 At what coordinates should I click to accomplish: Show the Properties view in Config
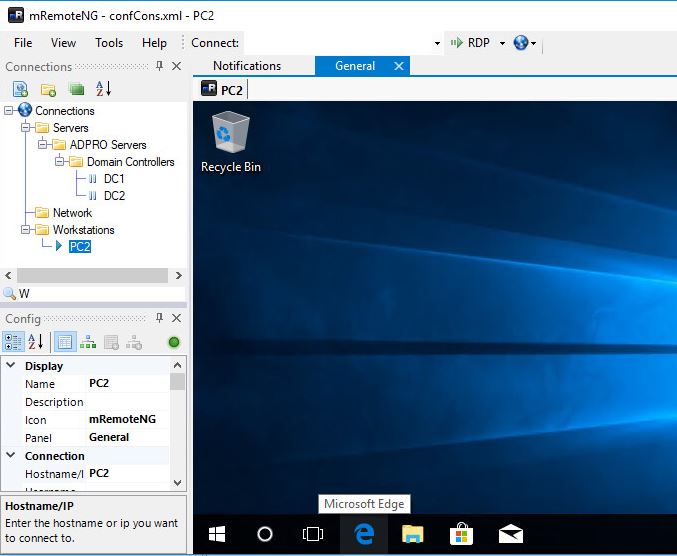[65, 342]
